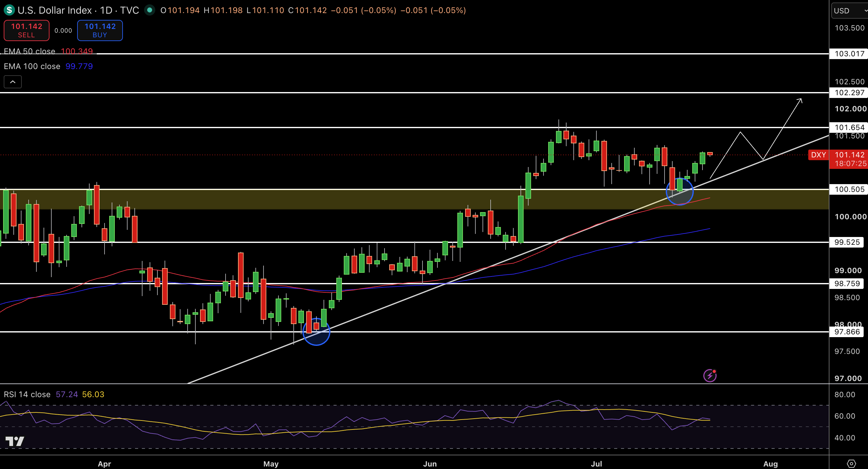The width and height of the screenshot is (868, 469).
Task: Click the BUY 101.142 button
Action: (100, 30)
